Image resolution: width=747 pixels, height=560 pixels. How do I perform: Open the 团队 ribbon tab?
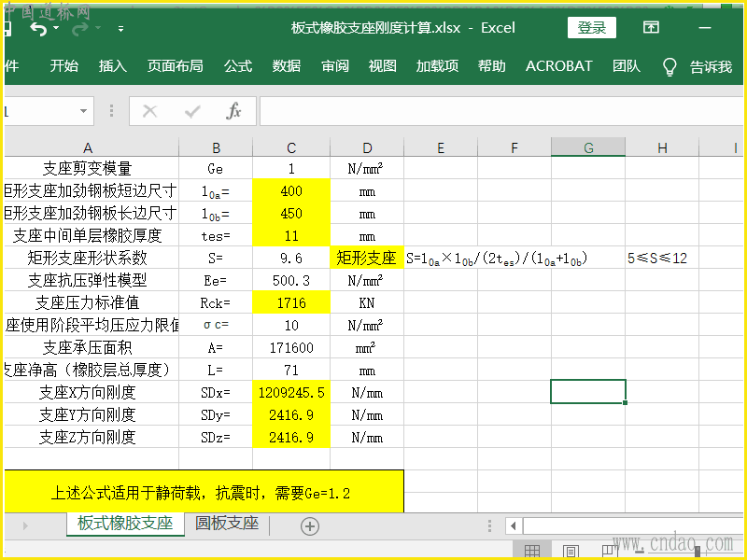[x=627, y=65]
